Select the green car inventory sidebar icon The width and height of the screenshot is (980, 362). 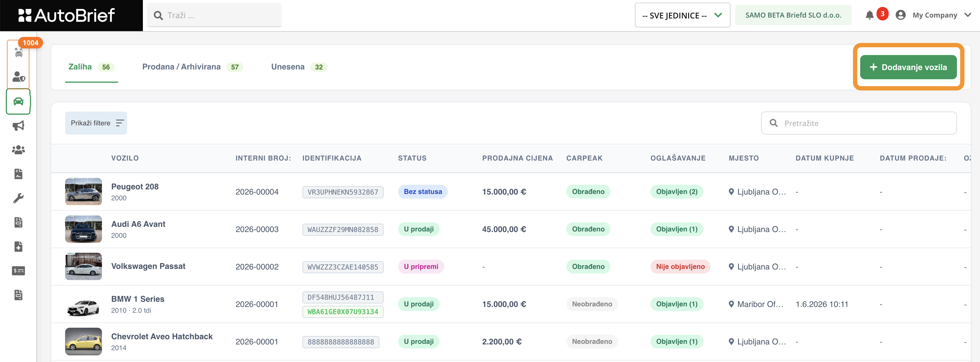18,101
